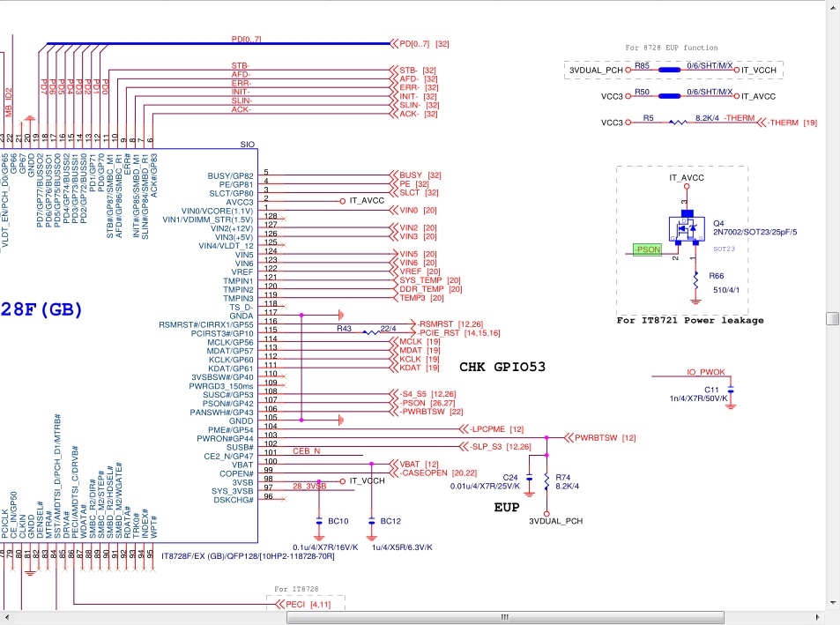Select the -PWRBTSW [22] port

tap(427, 412)
